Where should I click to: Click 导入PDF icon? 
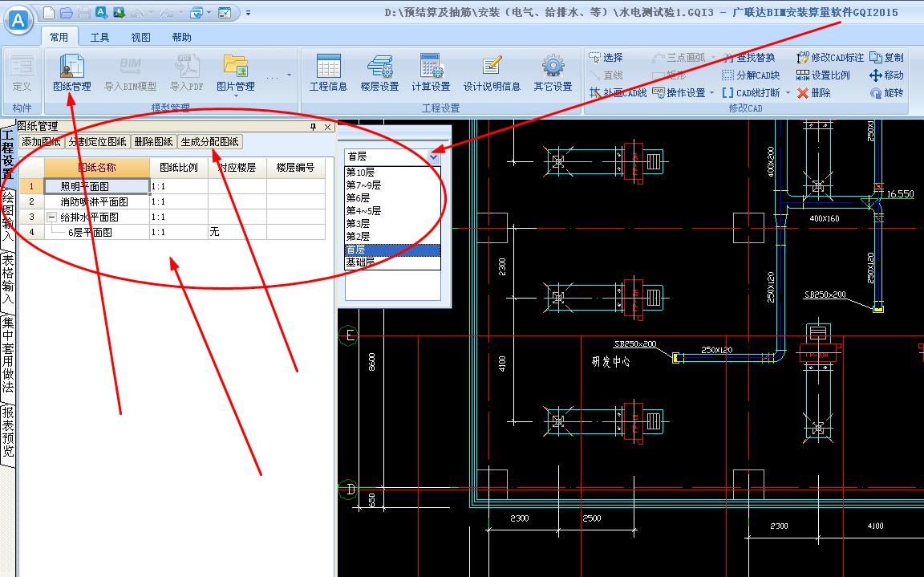(187, 73)
